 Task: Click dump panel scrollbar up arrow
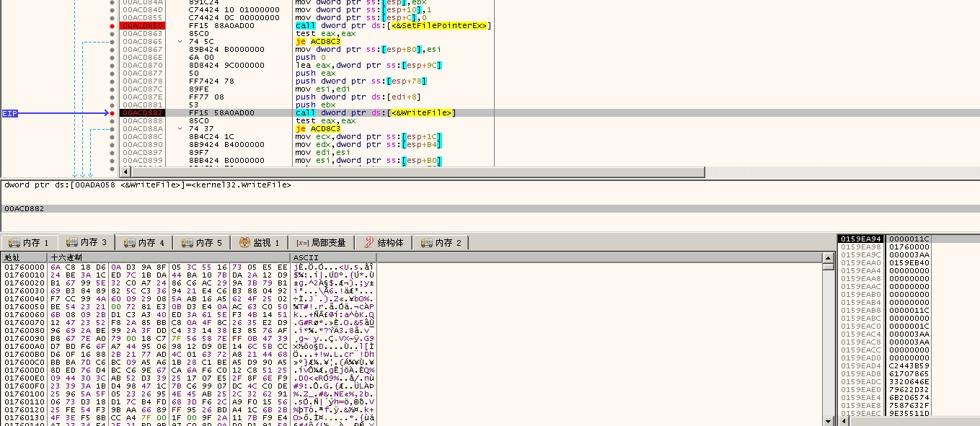tap(828, 257)
